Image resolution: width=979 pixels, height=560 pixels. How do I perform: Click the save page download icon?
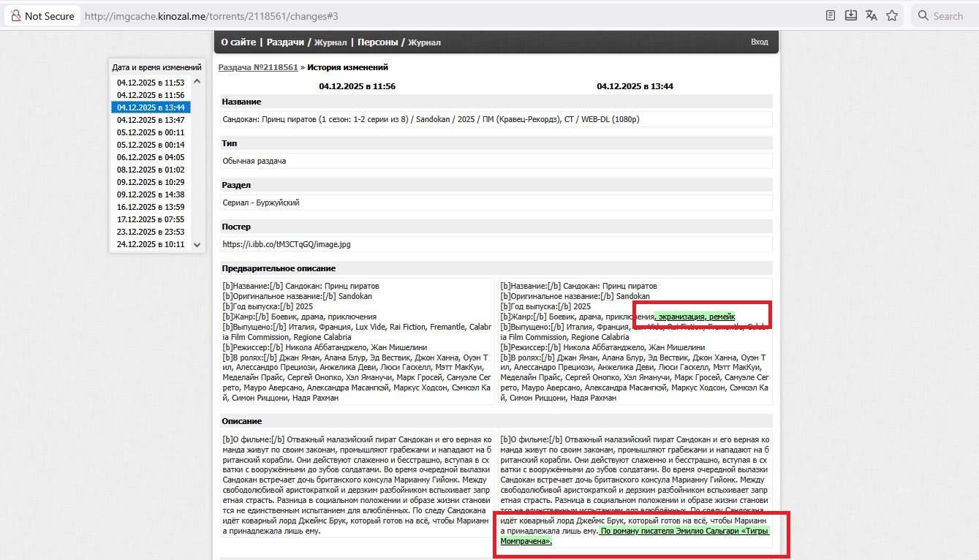(851, 15)
